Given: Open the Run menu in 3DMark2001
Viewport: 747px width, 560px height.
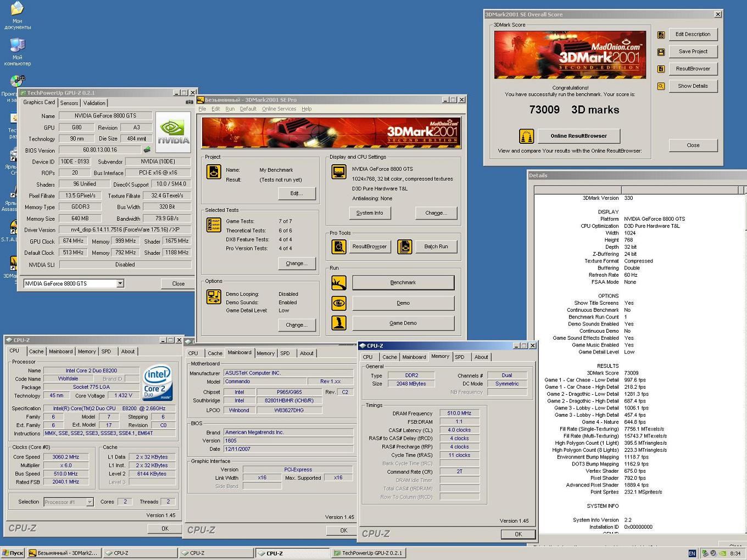Looking at the screenshot, I should [230, 109].
